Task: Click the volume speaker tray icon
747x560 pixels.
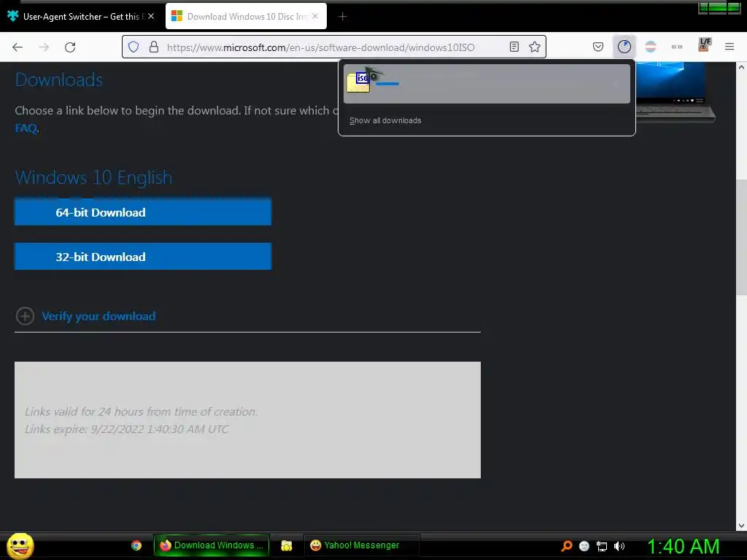Action: click(619, 546)
